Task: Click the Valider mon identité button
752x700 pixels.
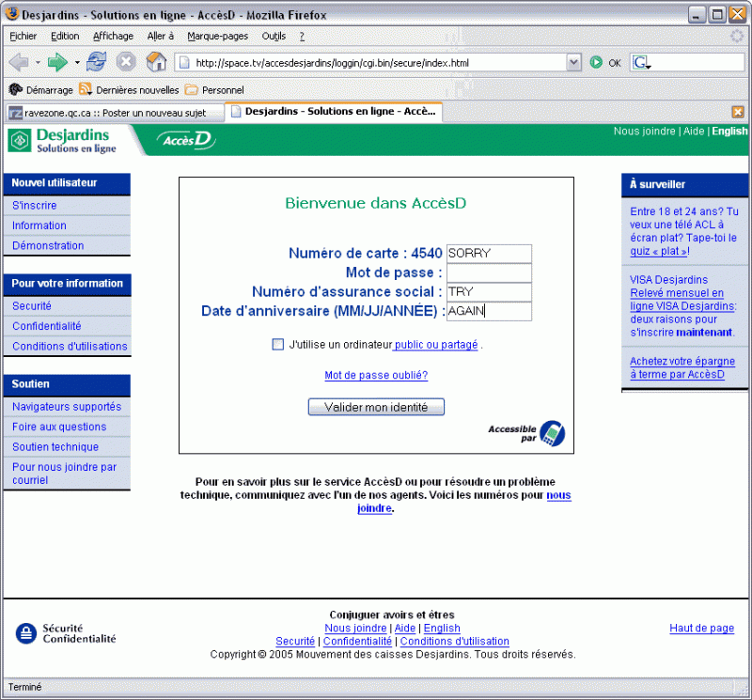Action: point(376,407)
